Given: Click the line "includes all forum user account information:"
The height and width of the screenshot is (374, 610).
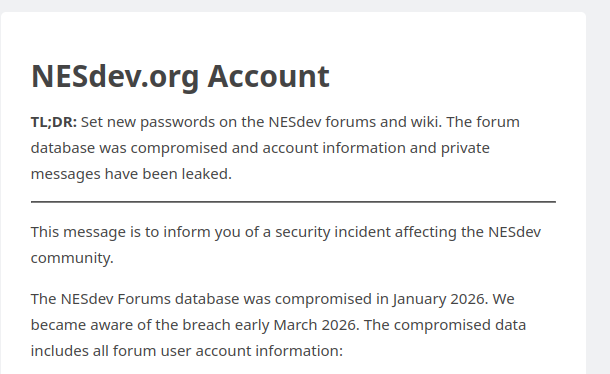Looking at the screenshot, I should pyautogui.click(x=187, y=351).
